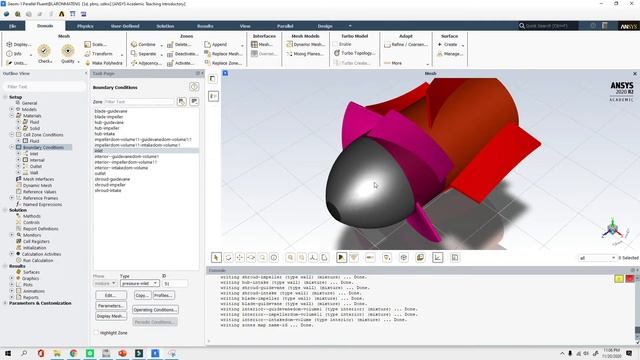Expand the Transform dropdown arrow
Image resolution: width=640 pixels, height=360 pixels.
[122, 54]
